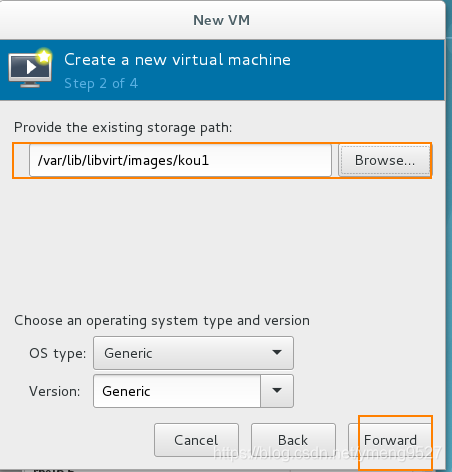Proceed with the Forward button
Image resolution: width=452 pixels, height=472 pixels.
[390, 440]
